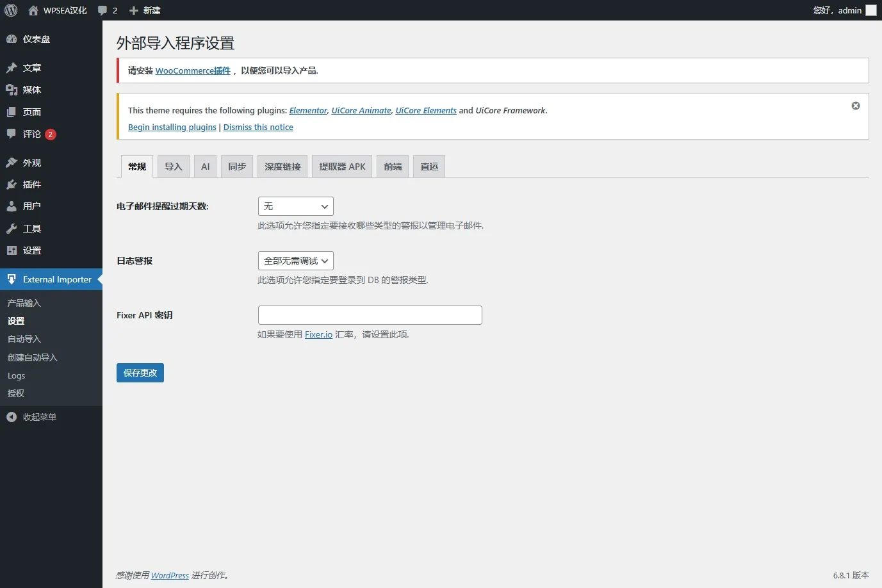Screen dimensions: 882x588
Task: Open the comments bubble icon in the admin bar
Action: point(102,10)
